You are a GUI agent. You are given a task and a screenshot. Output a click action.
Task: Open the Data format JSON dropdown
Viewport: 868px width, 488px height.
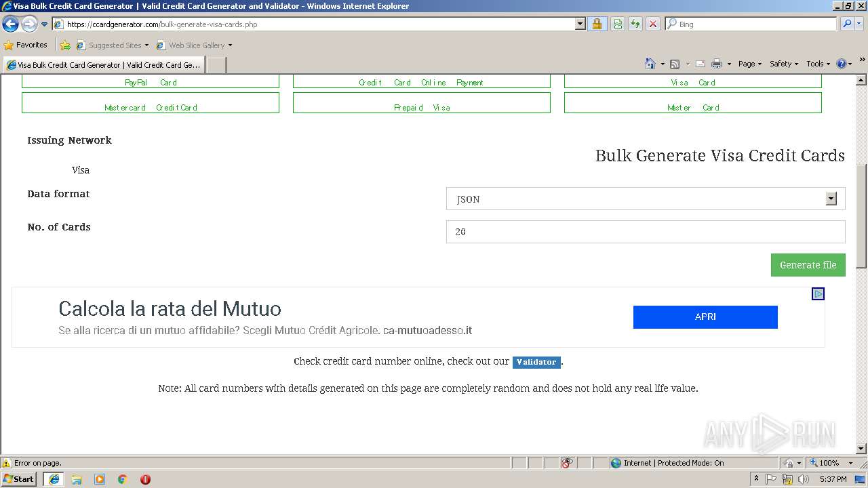click(646, 199)
